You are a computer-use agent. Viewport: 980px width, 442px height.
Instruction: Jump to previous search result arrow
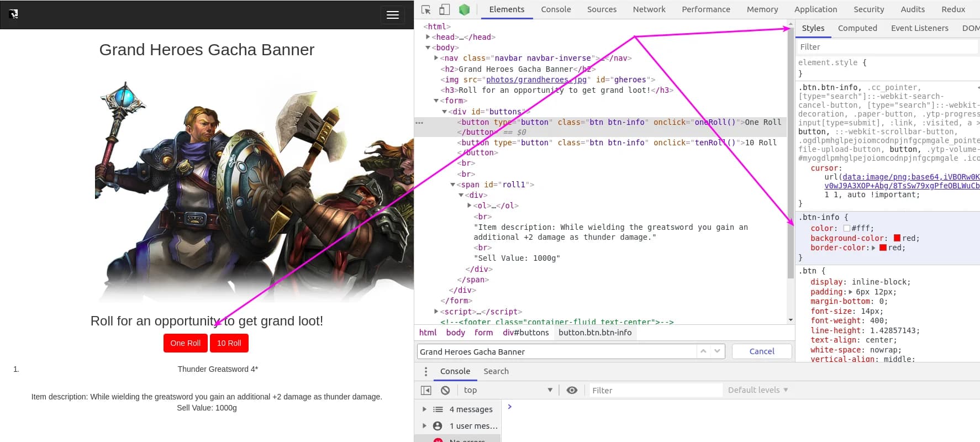coord(703,351)
